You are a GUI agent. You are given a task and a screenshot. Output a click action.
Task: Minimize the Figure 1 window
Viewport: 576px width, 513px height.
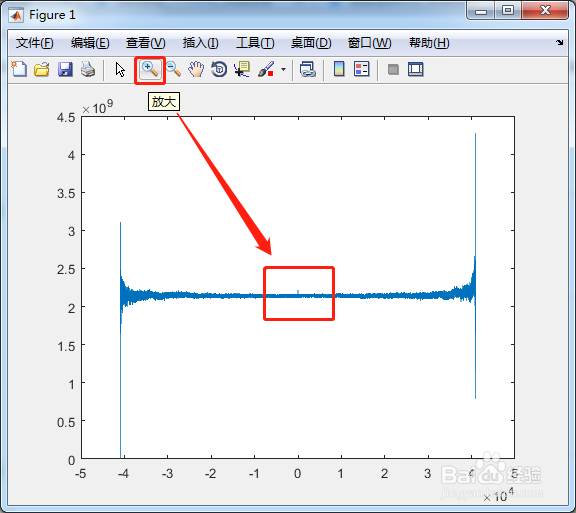point(481,11)
